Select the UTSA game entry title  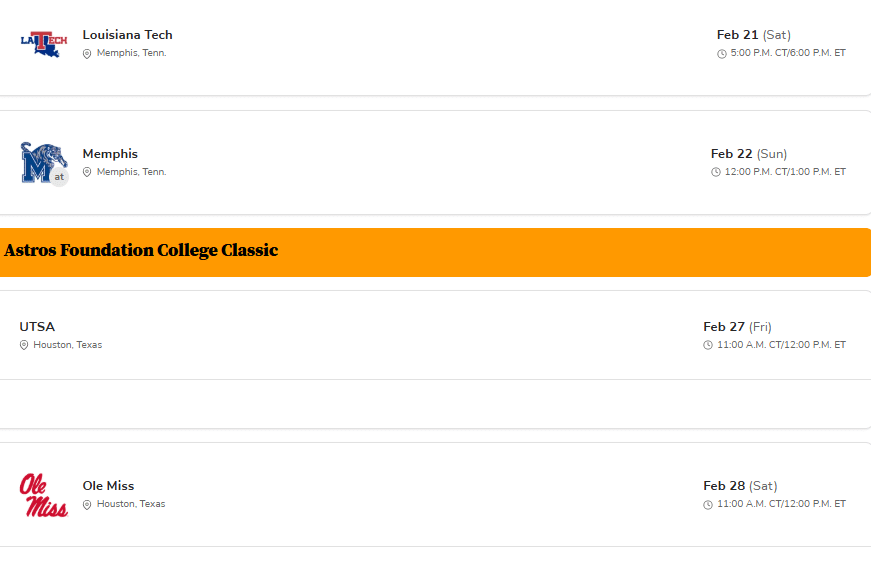pyautogui.click(x=37, y=327)
